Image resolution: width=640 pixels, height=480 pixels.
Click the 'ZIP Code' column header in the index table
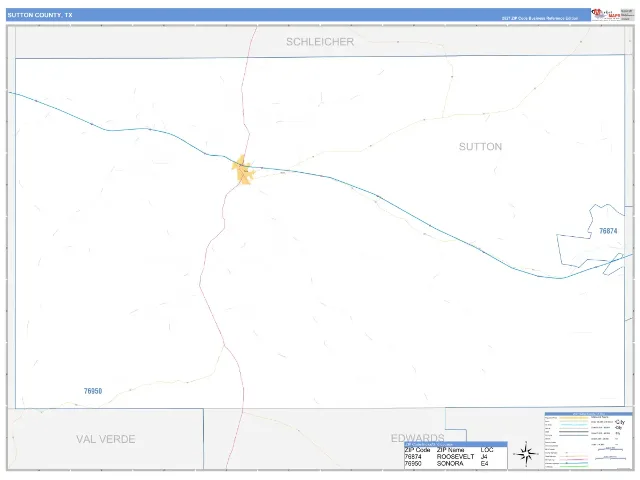click(417, 450)
